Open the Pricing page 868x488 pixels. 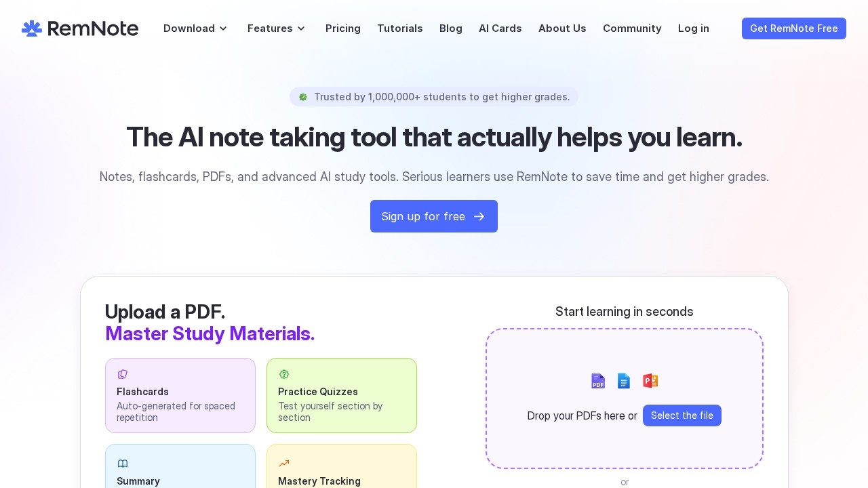click(x=343, y=28)
